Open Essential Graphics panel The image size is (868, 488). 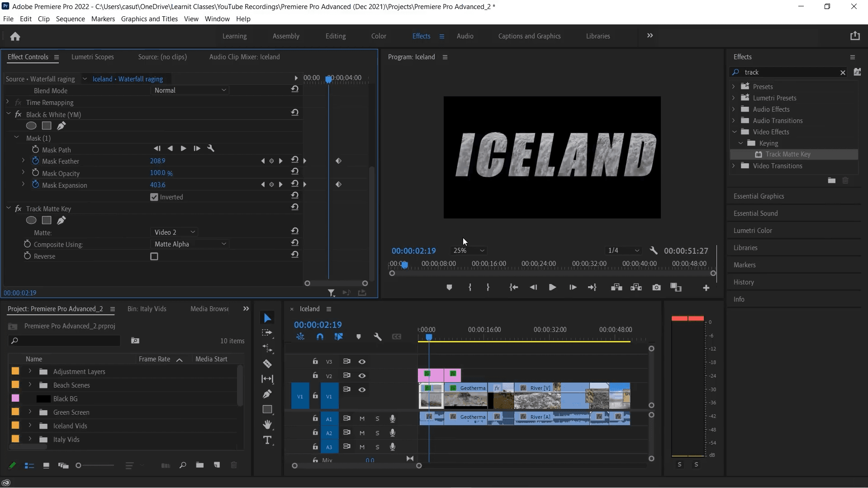point(759,196)
